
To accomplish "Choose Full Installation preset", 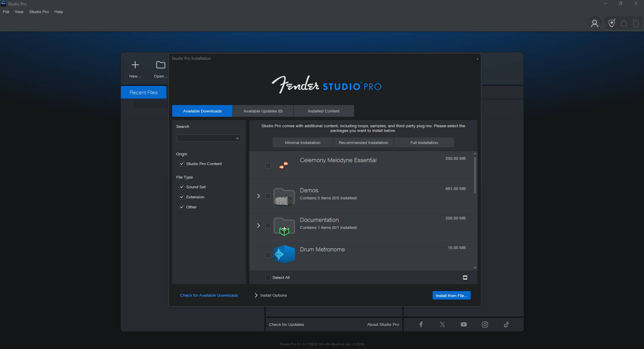I will (424, 143).
